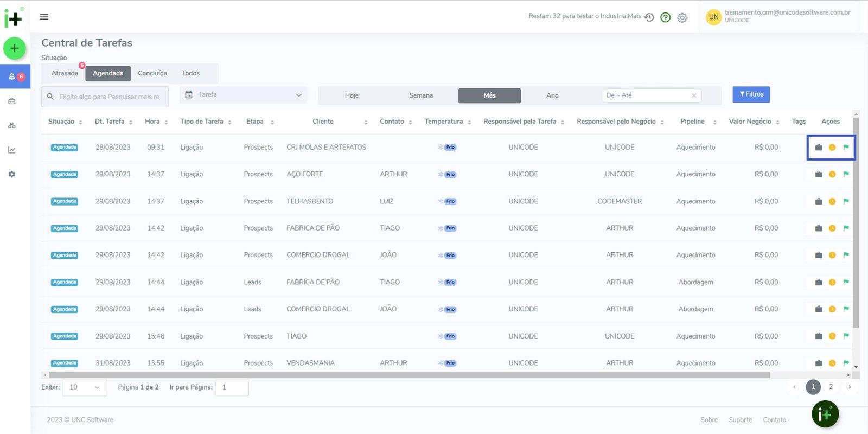The height and width of the screenshot is (434, 868).
Task: Select the Ano period filter
Action: coord(552,95)
